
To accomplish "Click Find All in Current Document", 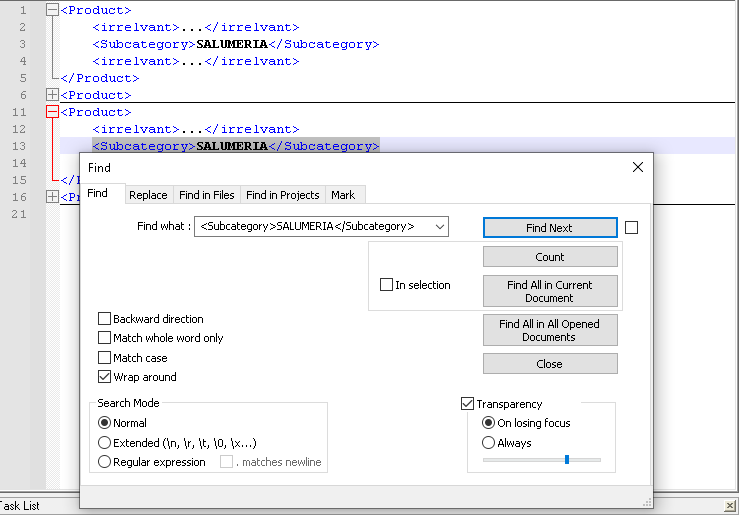I will (550, 291).
